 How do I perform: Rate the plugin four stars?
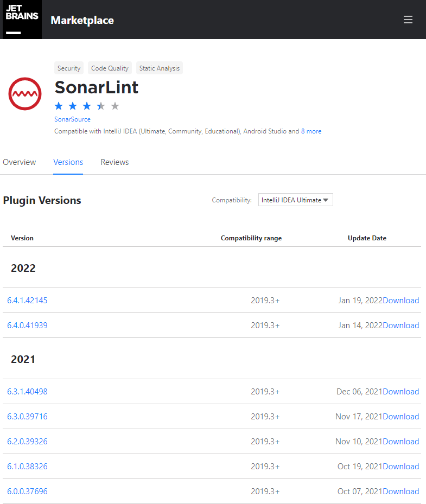click(100, 106)
